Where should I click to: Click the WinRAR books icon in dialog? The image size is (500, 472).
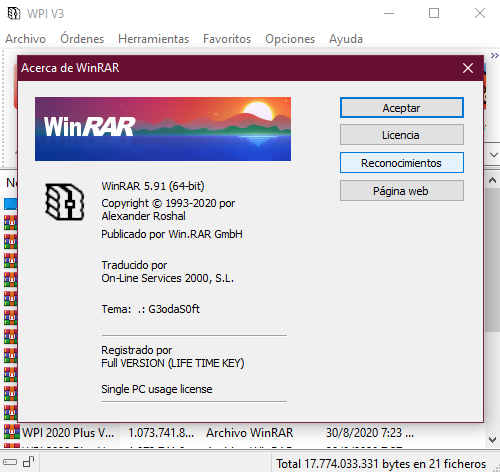[x=65, y=202]
